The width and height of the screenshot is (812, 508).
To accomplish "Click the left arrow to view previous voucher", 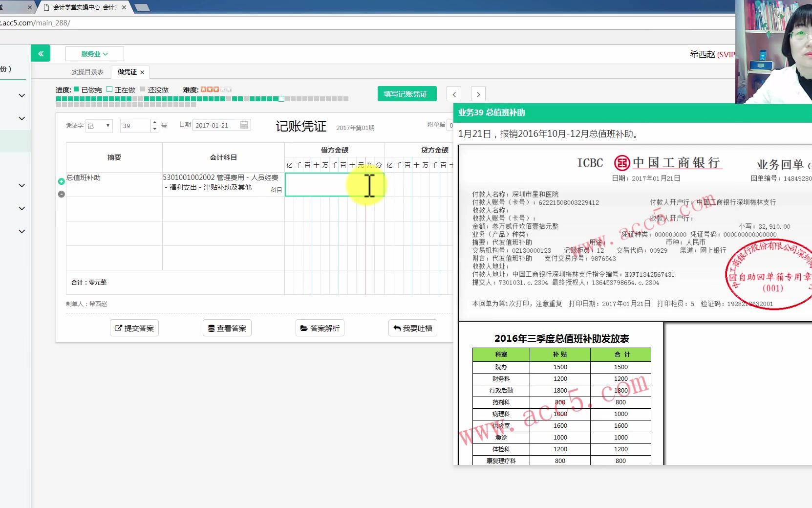I will point(454,93).
